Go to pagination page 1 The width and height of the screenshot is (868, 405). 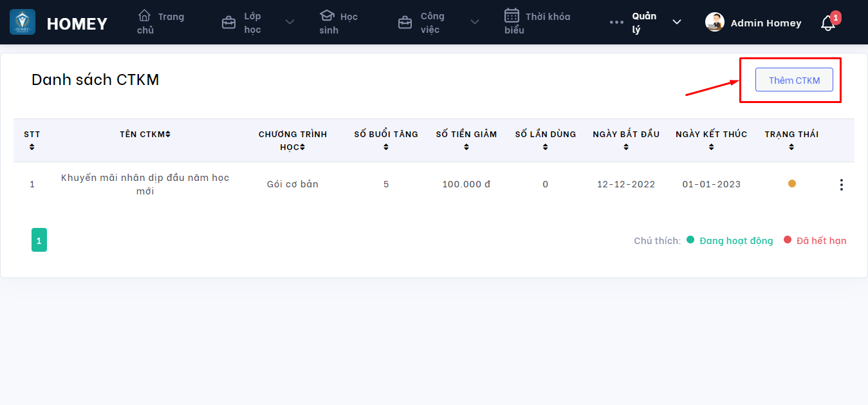[39, 240]
